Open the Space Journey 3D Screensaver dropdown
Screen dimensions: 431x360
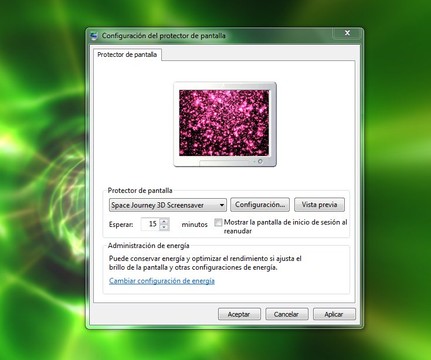(168, 205)
